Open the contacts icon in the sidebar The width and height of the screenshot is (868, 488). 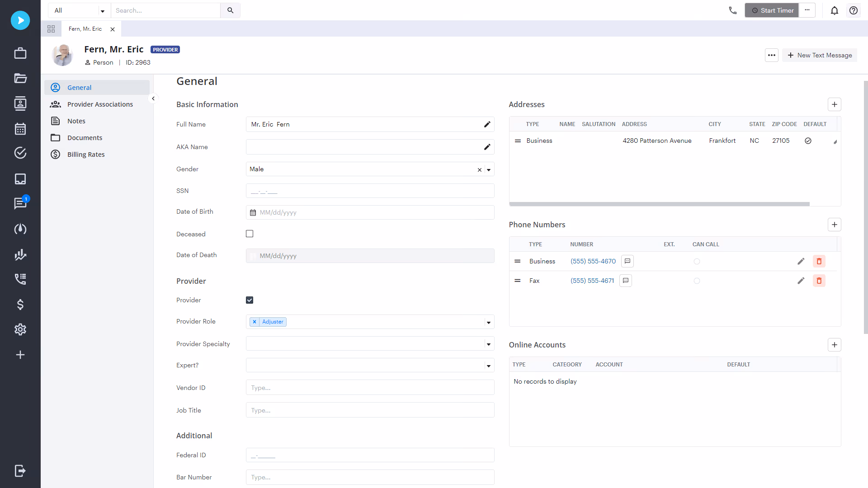[x=20, y=103]
